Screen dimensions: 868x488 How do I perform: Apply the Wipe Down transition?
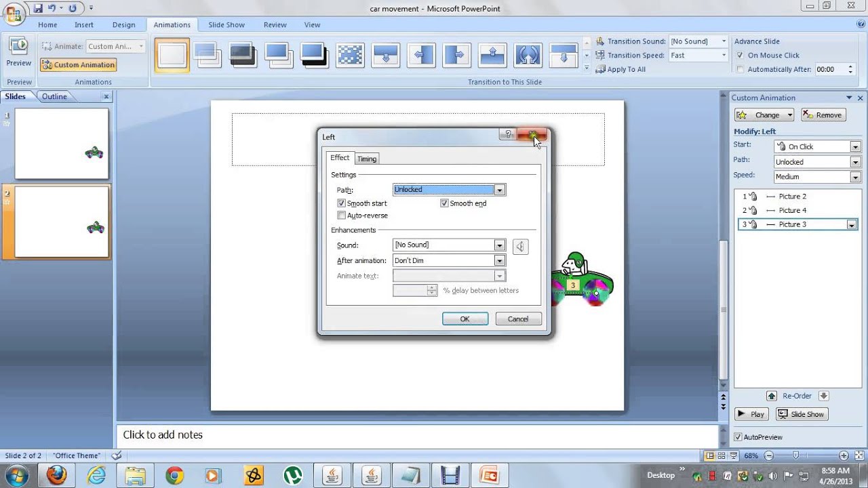point(385,55)
